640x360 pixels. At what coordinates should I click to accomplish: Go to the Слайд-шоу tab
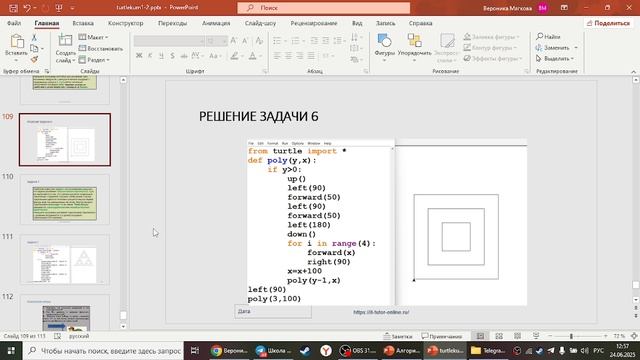(x=260, y=23)
